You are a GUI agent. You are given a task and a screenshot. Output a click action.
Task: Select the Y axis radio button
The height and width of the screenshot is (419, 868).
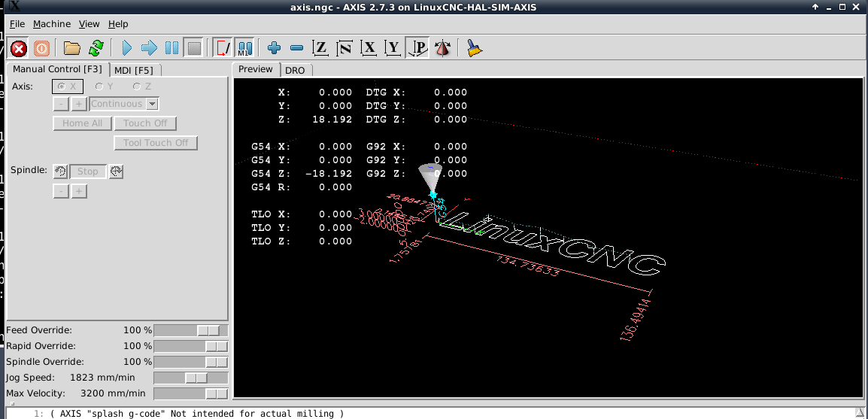coord(104,87)
